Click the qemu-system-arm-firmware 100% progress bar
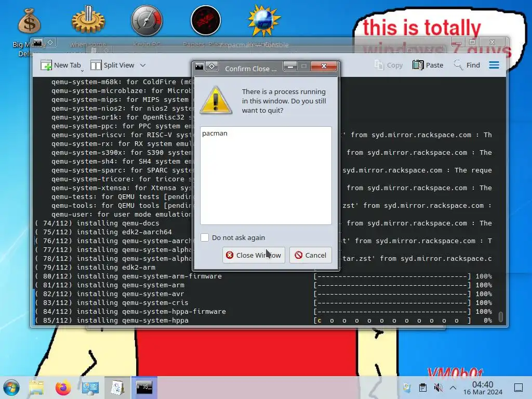 pos(392,276)
